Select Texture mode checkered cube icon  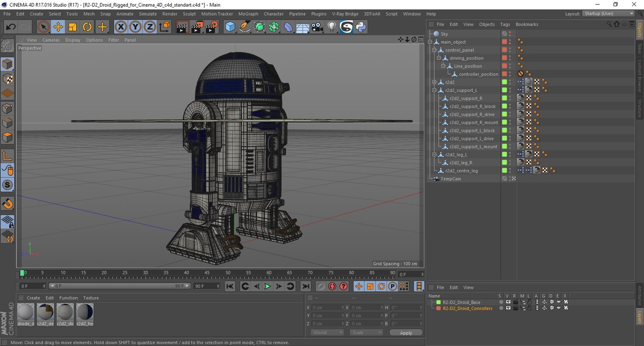(x=7, y=79)
